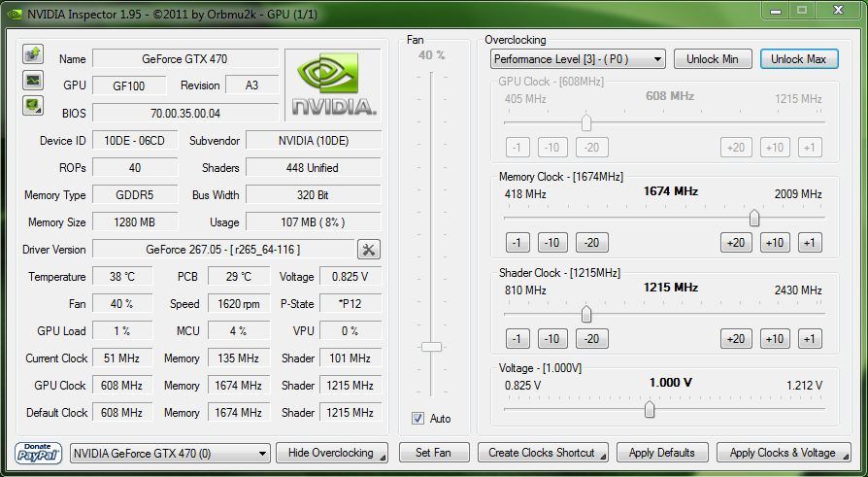Click the ROPs value 40

pos(135,168)
